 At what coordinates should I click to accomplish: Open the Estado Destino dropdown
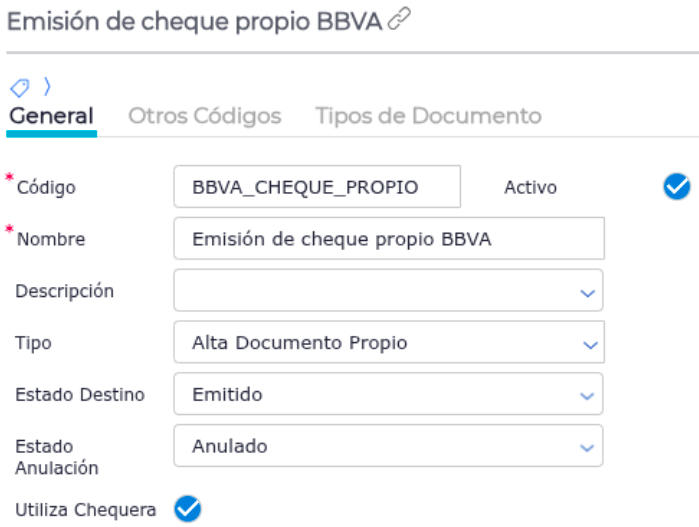point(586,396)
